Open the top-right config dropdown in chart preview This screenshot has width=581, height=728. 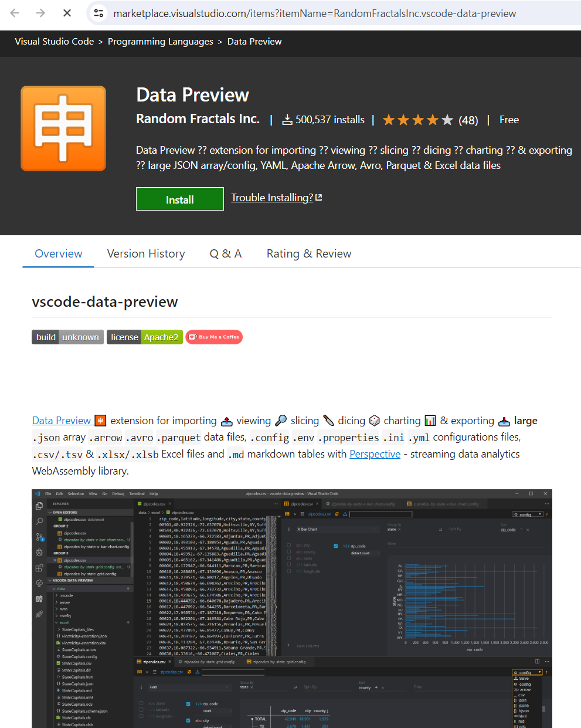pyautogui.click(x=528, y=514)
